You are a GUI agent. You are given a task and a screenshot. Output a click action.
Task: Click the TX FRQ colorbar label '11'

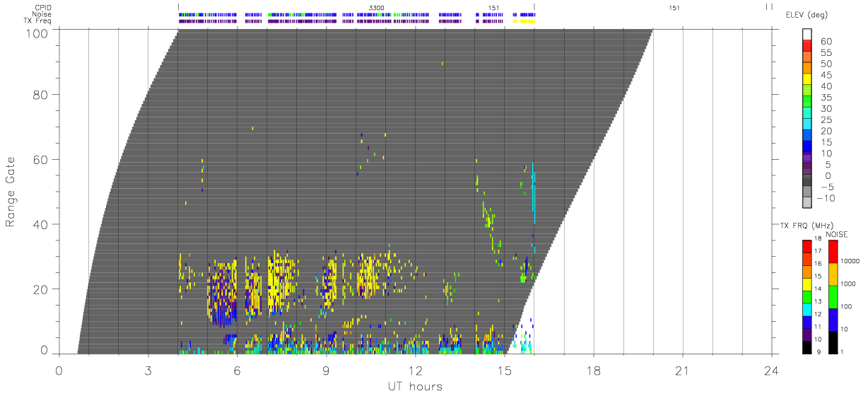click(x=818, y=327)
